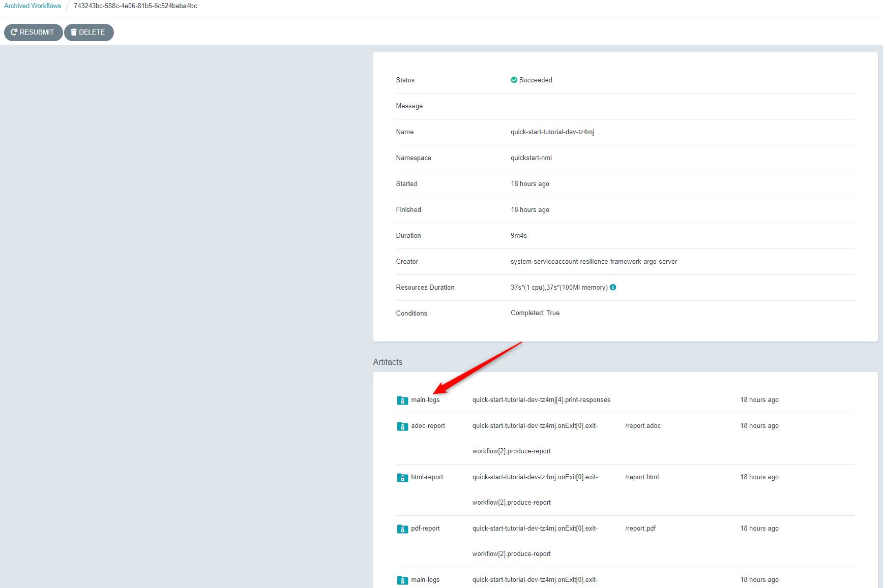Click the green Succeeded status check icon

coord(514,80)
